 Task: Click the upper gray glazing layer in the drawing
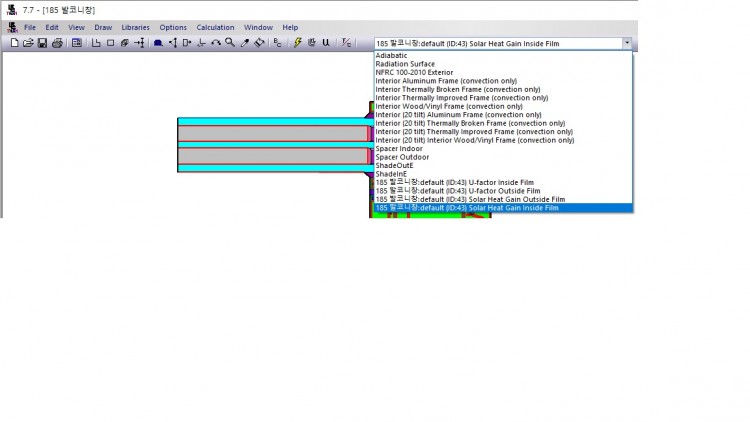pos(272,133)
